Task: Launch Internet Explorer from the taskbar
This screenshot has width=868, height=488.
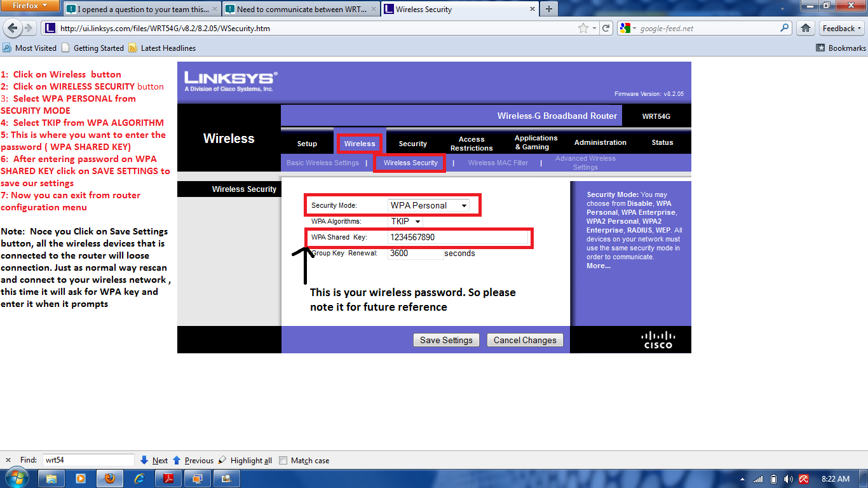Action: tap(140, 478)
